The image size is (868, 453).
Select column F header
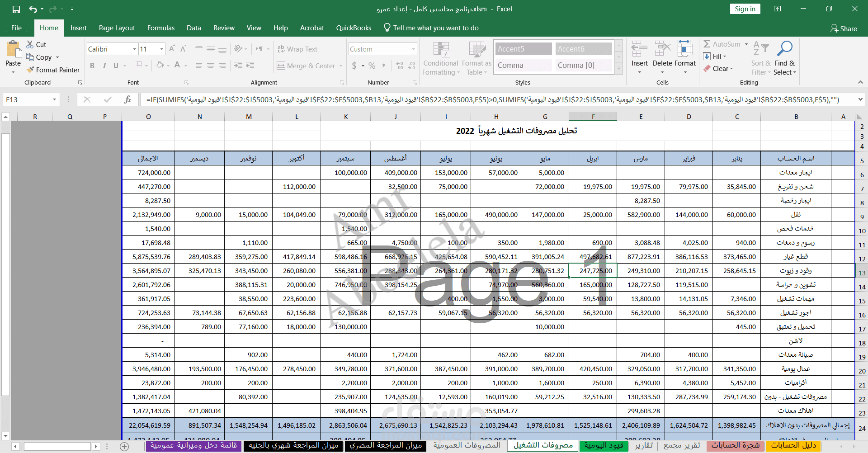pos(593,117)
